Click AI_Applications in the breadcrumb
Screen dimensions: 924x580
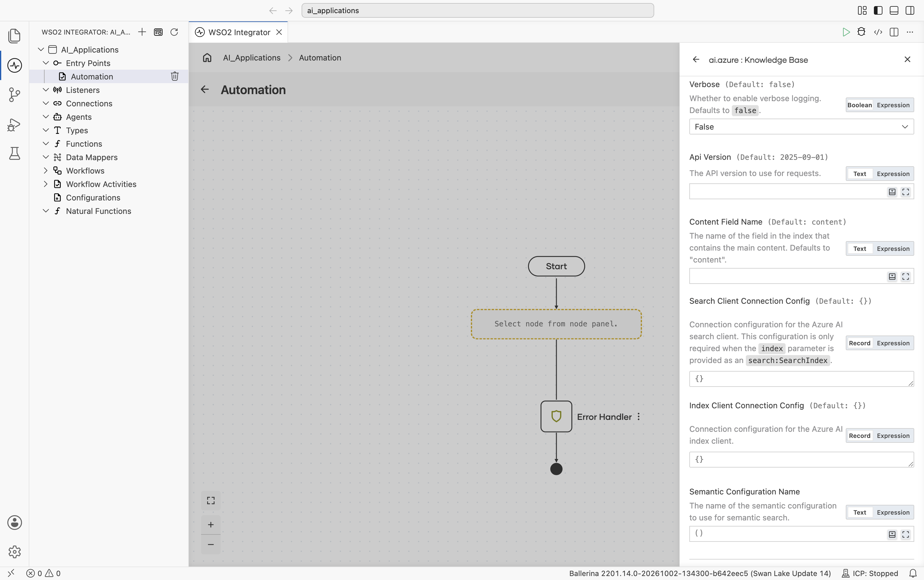tap(251, 57)
